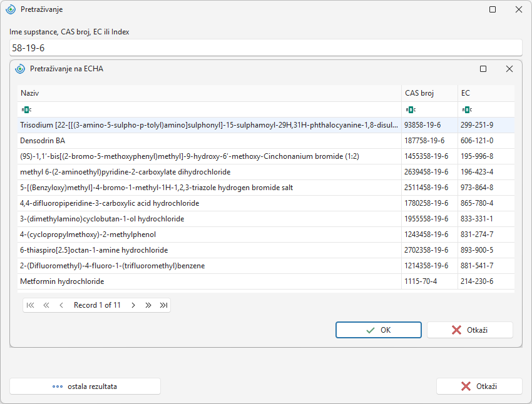Select the Cinchonanium bromide (1:2) row
This screenshot has height=404, width=532.
tap(266, 156)
